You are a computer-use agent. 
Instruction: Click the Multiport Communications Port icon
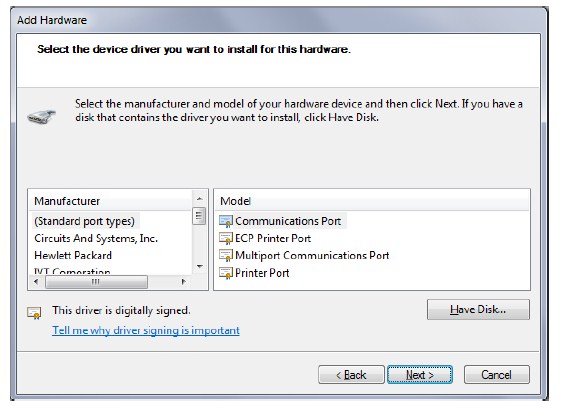[x=226, y=256]
